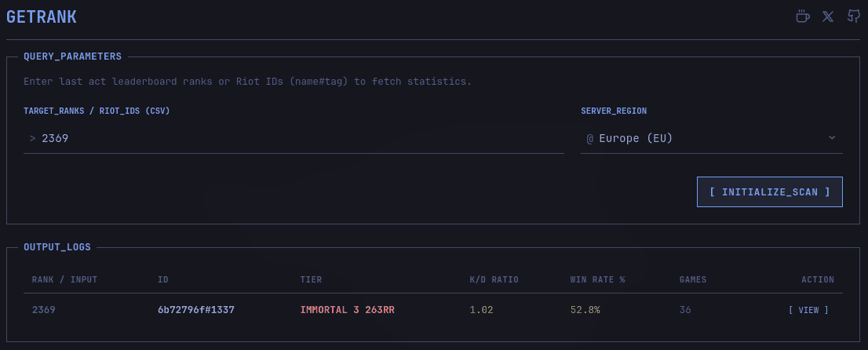
Task: Click the ID column header
Action: (x=163, y=280)
